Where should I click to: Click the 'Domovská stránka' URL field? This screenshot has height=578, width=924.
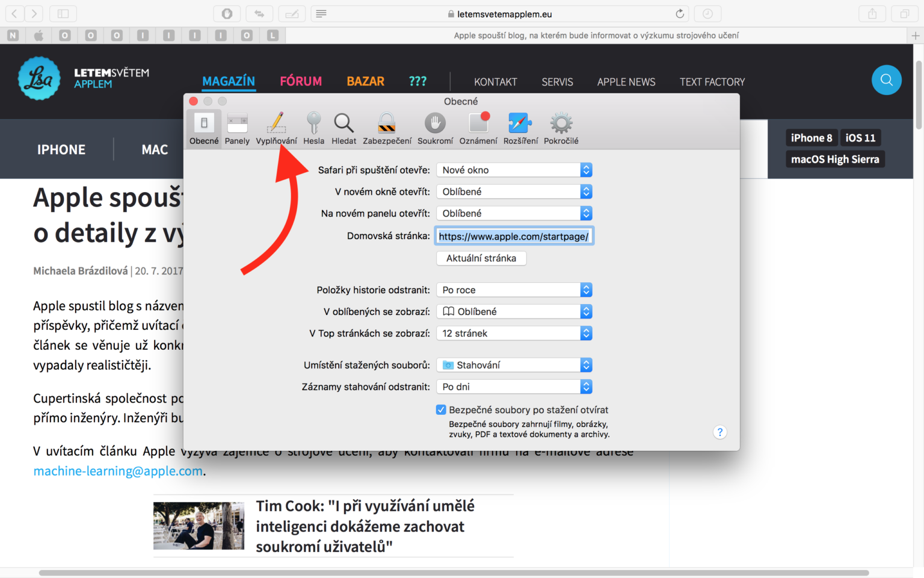[x=514, y=236]
